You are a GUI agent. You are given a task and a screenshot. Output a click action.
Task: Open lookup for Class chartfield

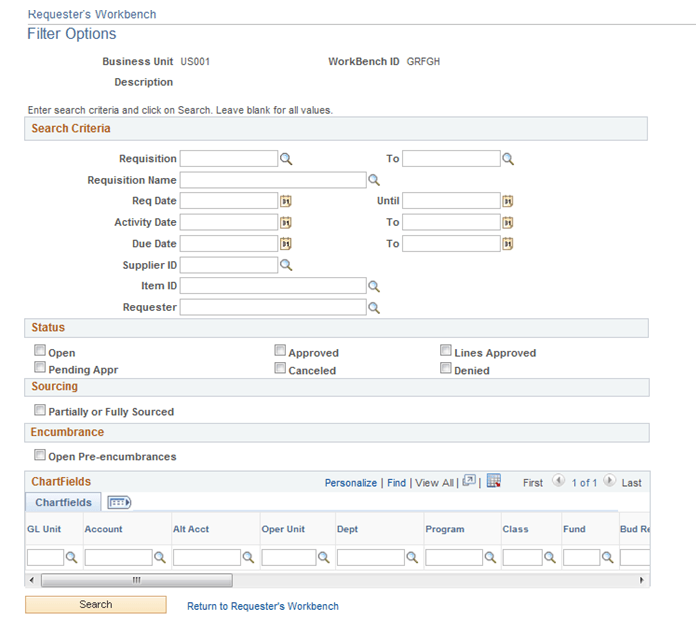pos(550,557)
